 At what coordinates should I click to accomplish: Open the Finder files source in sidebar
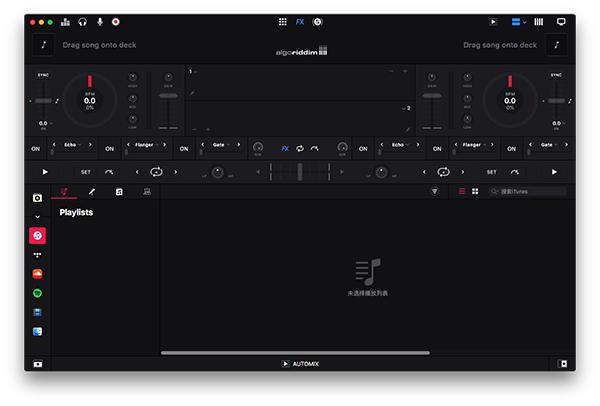37,331
